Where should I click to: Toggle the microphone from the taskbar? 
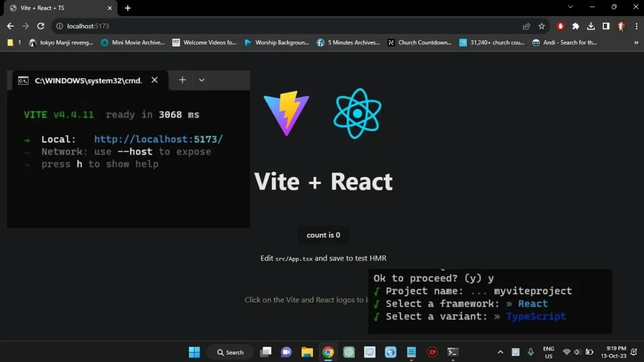[530, 352]
